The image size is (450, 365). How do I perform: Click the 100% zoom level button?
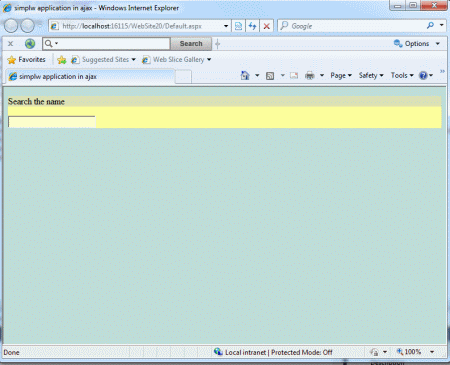[409, 352]
